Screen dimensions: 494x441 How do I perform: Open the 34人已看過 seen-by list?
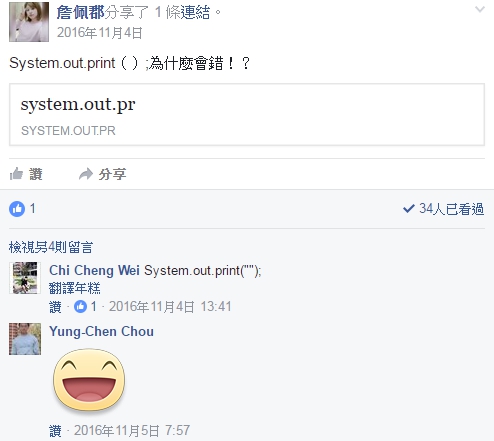pyautogui.click(x=443, y=209)
